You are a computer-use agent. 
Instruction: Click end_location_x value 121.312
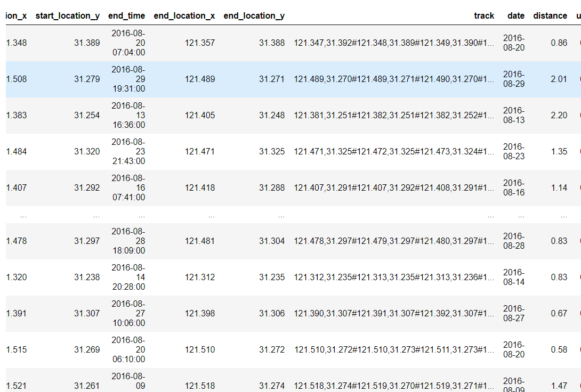click(200, 277)
